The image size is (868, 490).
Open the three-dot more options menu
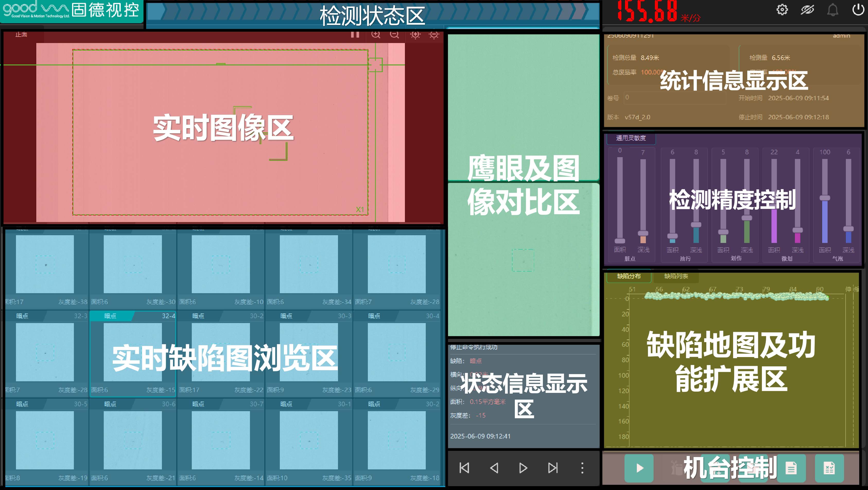pyautogui.click(x=582, y=468)
